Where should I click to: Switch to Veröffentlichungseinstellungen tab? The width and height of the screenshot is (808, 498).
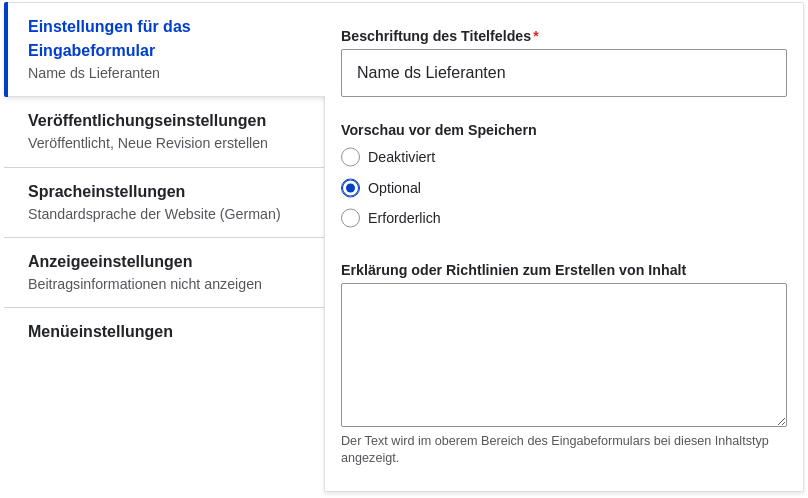(x=164, y=132)
